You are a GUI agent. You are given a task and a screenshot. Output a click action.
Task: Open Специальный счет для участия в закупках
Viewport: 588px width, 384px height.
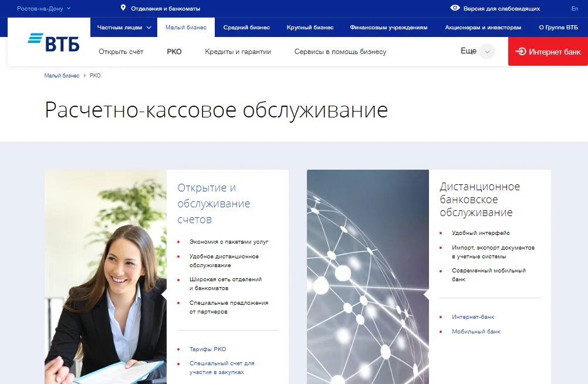pyautogui.click(x=222, y=368)
